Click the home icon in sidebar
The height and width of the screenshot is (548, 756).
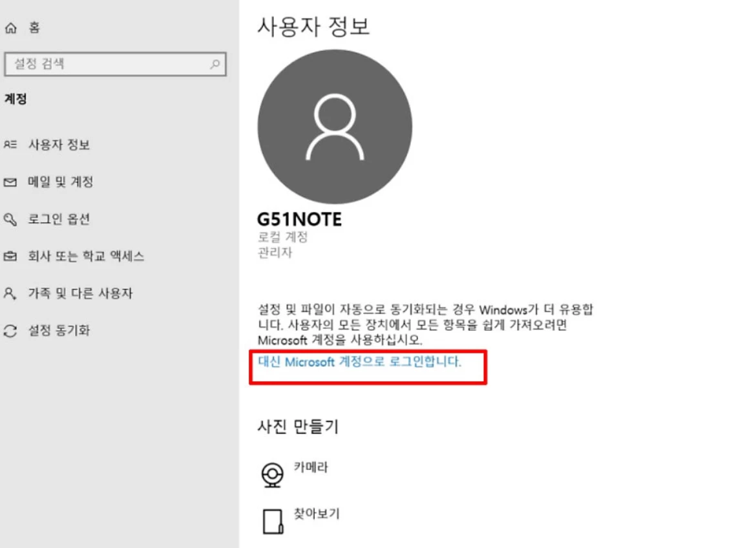(10, 28)
